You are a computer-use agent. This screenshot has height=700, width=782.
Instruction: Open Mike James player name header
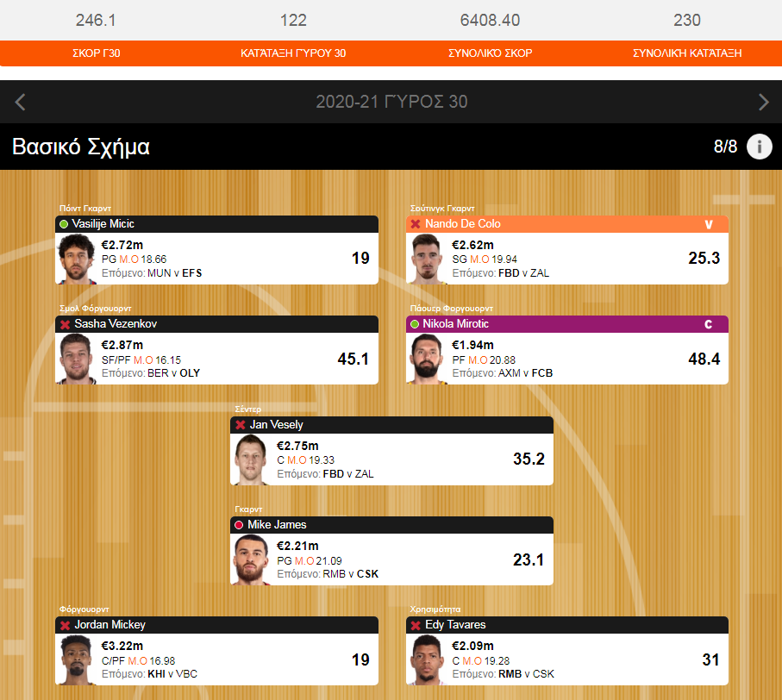click(x=391, y=524)
